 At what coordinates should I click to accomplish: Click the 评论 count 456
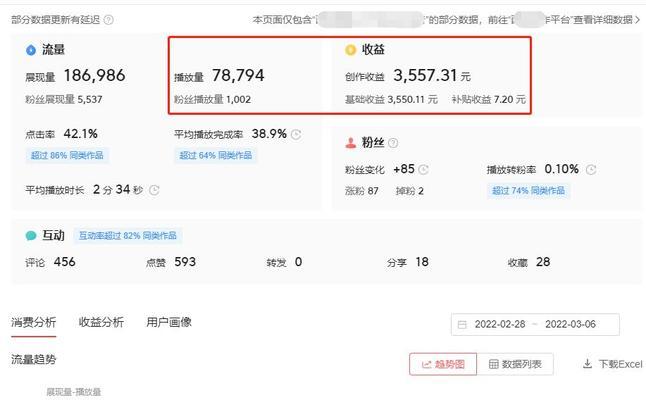click(x=65, y=262)
